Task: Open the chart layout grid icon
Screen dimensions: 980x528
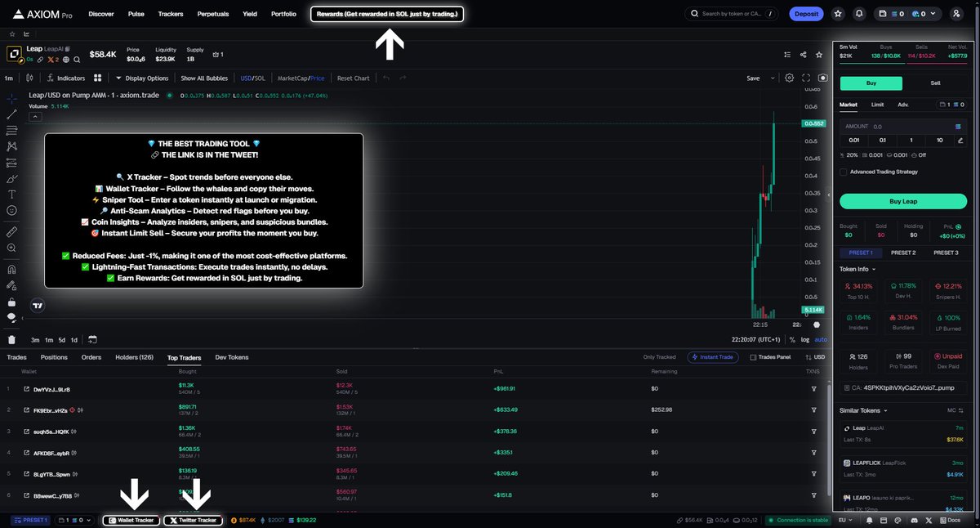Action: pyautogui.click(x=97, y=78)
